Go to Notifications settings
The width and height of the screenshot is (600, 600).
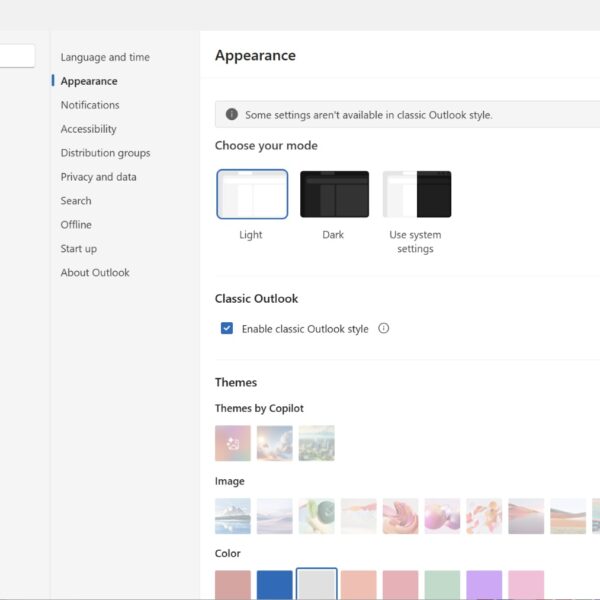[90, 105]
